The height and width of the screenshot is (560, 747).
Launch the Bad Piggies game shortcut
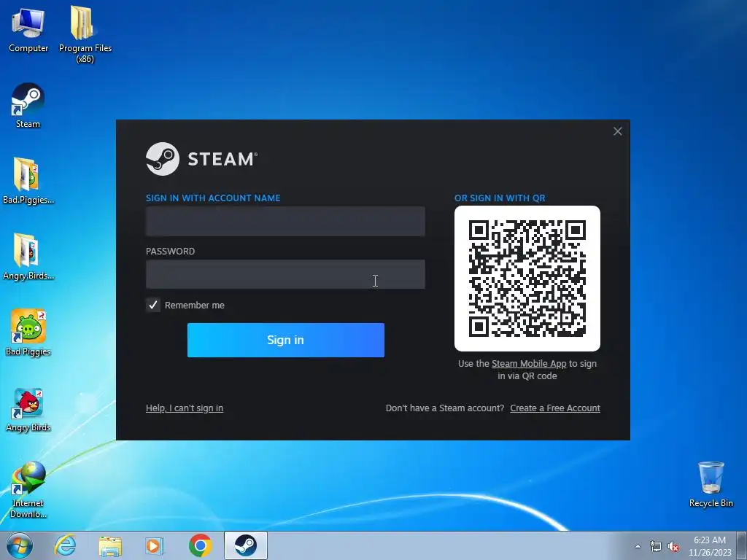coord(28,332)
